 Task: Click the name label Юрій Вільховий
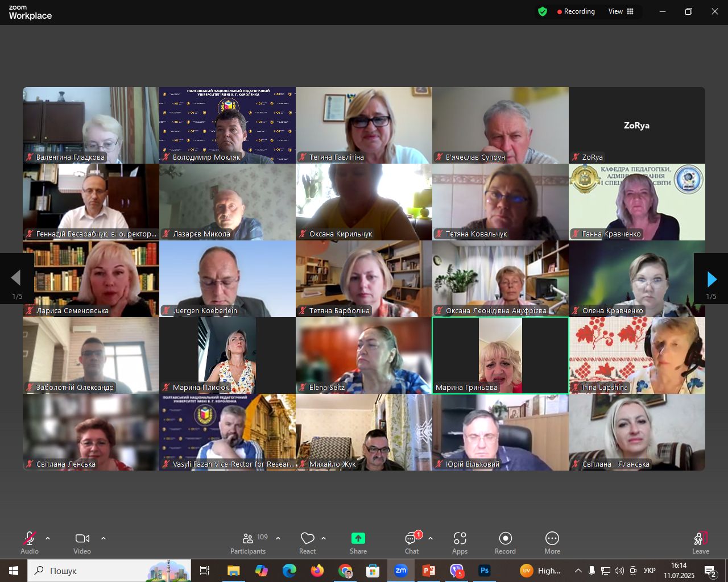[x=473, y=464]
